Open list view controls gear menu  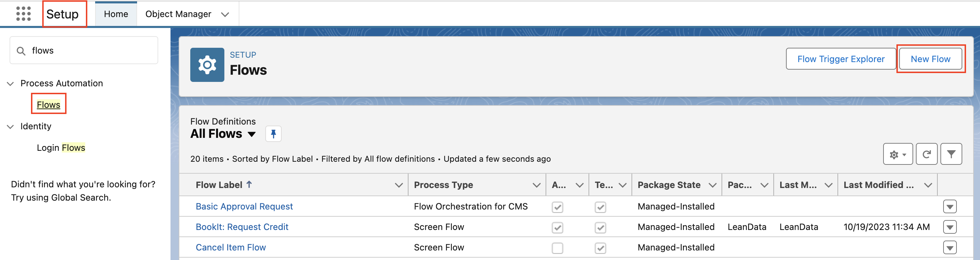897,154
